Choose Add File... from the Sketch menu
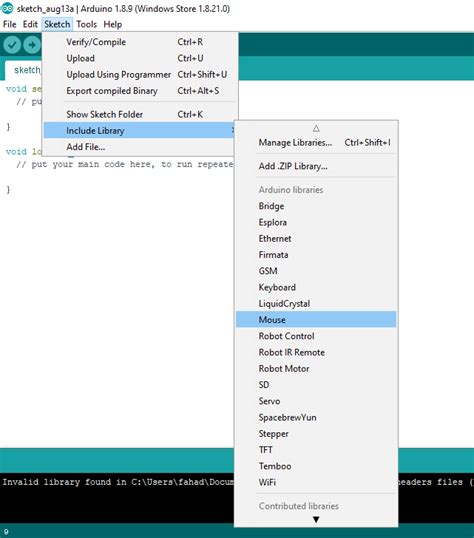Screen dimensions: 474x538 pyautogui.click(x=139, y=147)
